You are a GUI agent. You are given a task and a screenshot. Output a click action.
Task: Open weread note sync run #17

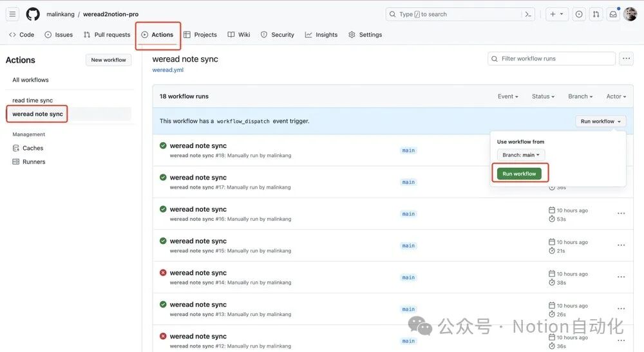click(x=198, y=177)
